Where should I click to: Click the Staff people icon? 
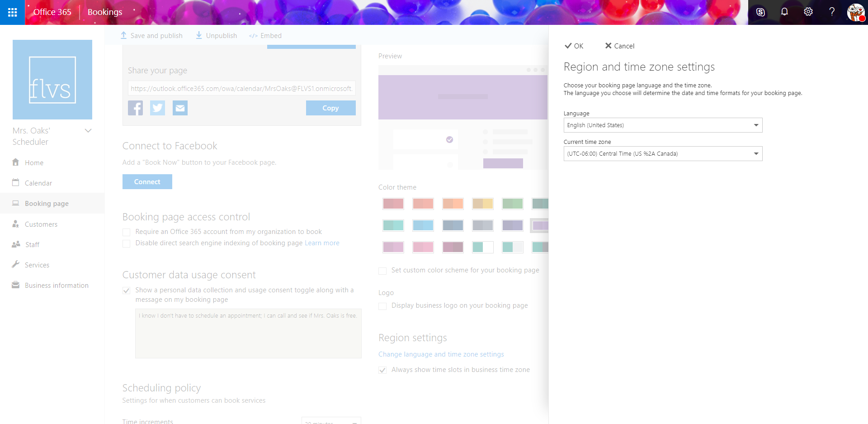click(x=16, y=244)
